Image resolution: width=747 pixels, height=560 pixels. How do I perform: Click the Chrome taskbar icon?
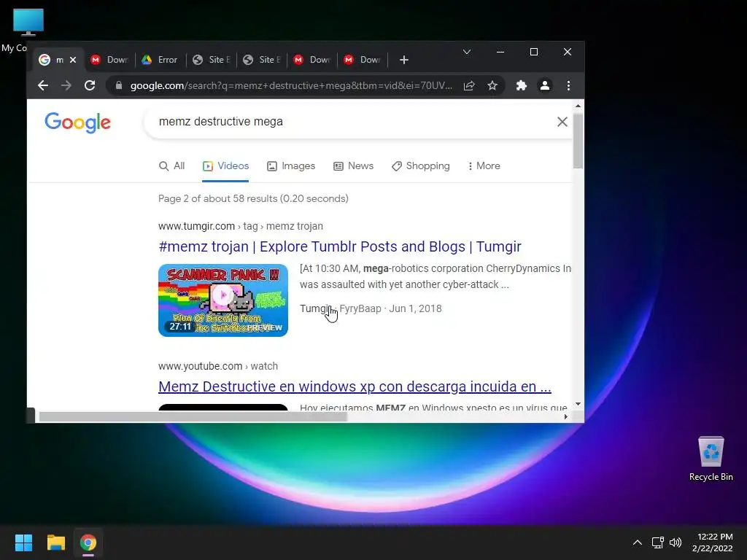pyautogui.click(x=88, y=542)
